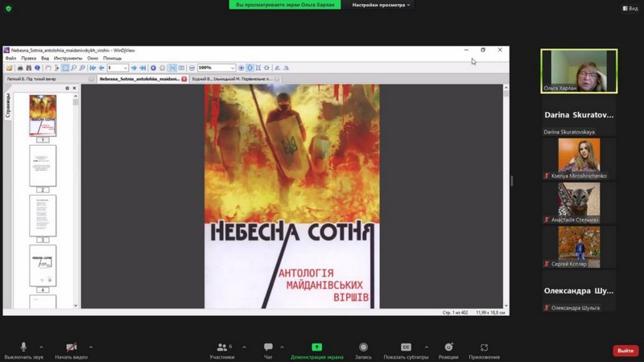
Task: Close the thumbnails side panel
Action: (74, 88)
